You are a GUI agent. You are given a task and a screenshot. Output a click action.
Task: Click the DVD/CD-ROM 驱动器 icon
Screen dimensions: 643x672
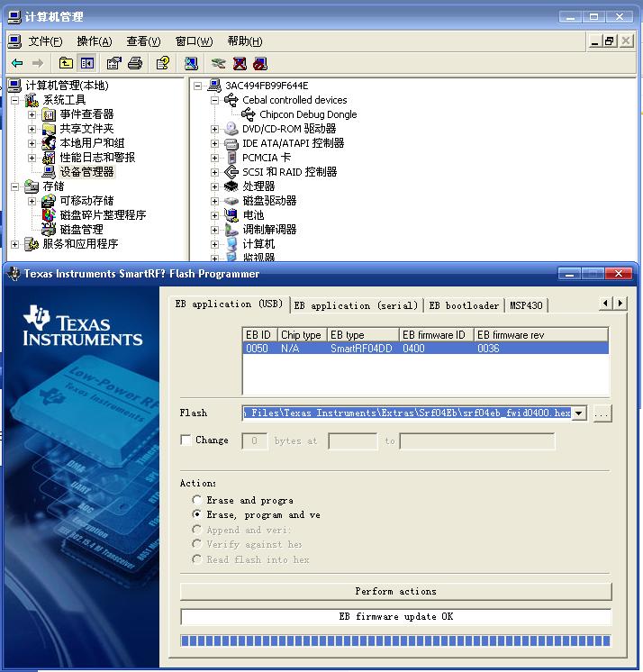click(231, 129)
